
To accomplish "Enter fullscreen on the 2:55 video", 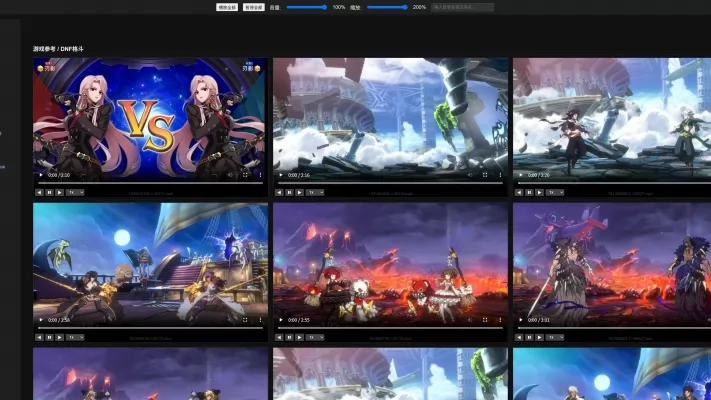I will pyautogui.click(x=485, y=320).
